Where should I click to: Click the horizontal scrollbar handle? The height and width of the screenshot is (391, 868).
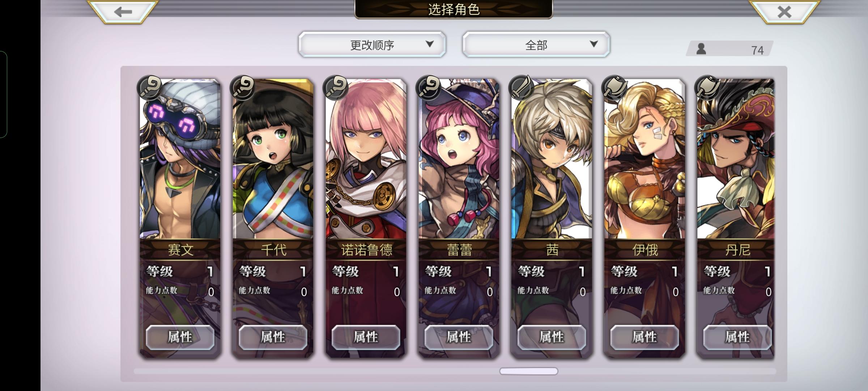tap(529, 371)
